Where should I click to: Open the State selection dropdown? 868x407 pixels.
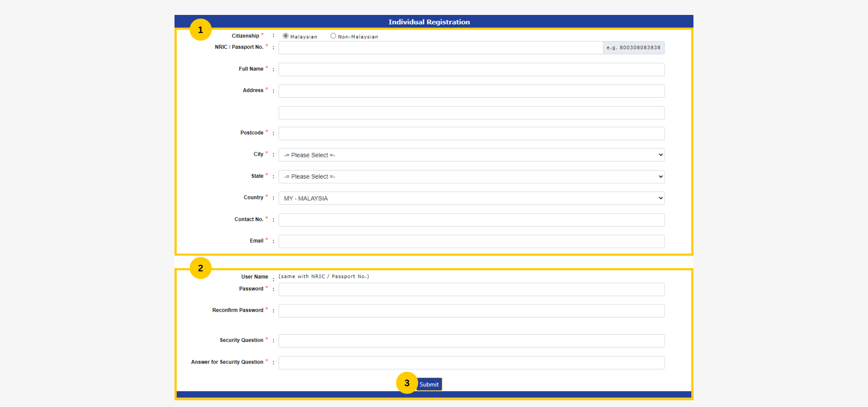(x=471, y=176)
